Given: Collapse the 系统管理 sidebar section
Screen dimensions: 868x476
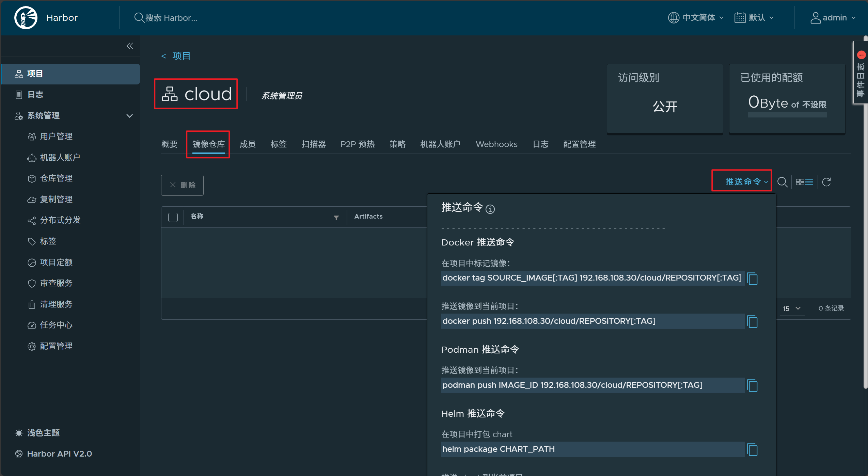Looking at the screenshot, I should (129, 116).
